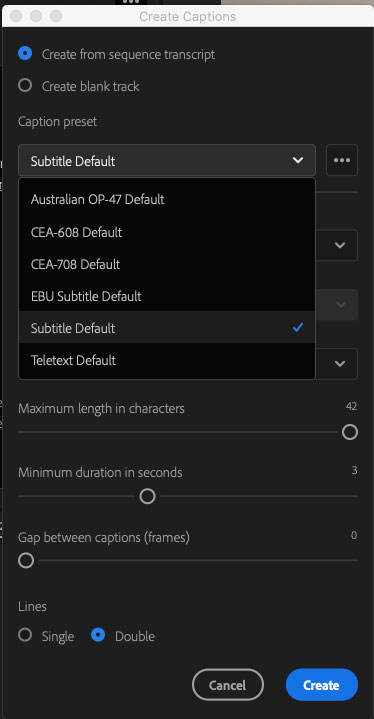Choose Australian OP-47 Default preset
The width and height of the screenshot is (374, 719).
[167, 199]
